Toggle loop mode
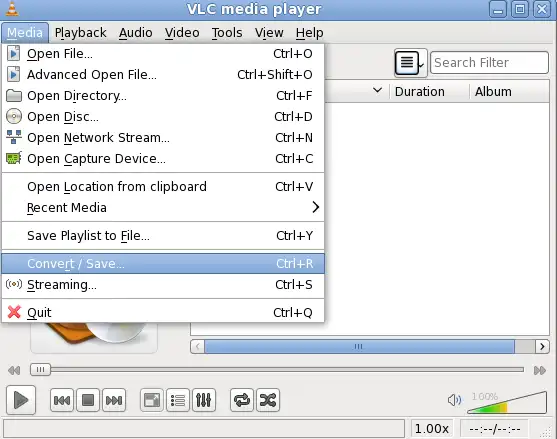The image size is (557, 439). pyautogui.click(x=242, y=400)
